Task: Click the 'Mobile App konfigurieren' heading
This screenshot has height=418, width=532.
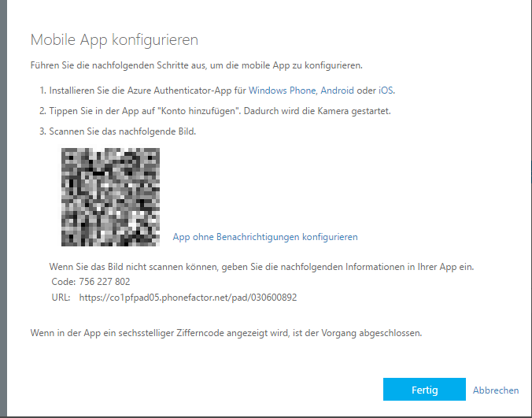Action: pyautogui.click(x=114, y=39)
